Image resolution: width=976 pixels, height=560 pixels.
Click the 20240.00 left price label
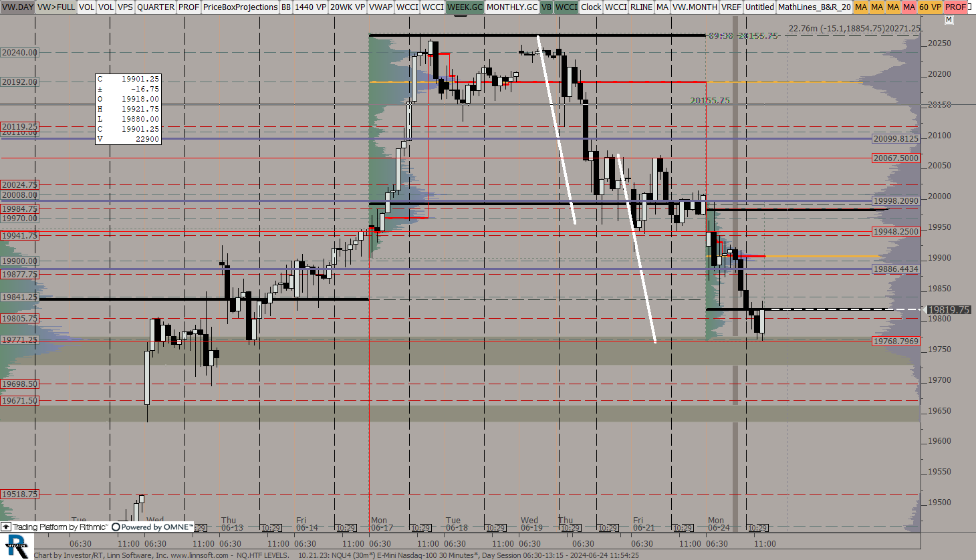pyautogui.click(x=20, y=52)
